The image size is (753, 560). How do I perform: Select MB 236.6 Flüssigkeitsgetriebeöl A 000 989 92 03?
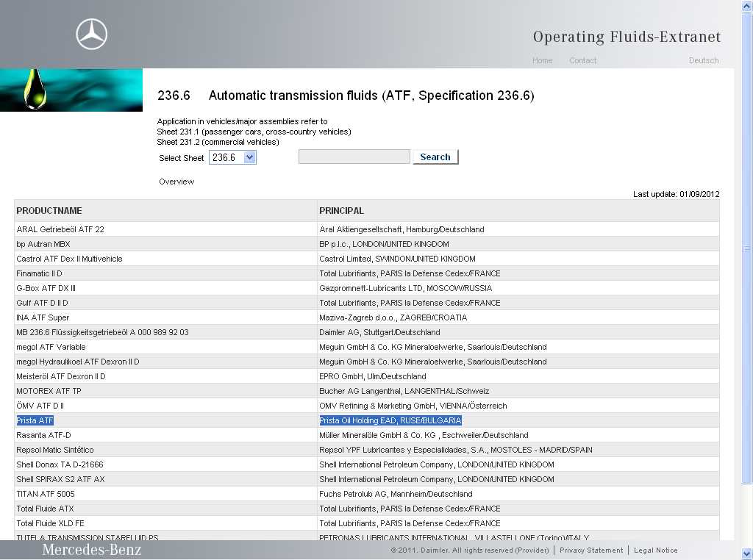102,332
